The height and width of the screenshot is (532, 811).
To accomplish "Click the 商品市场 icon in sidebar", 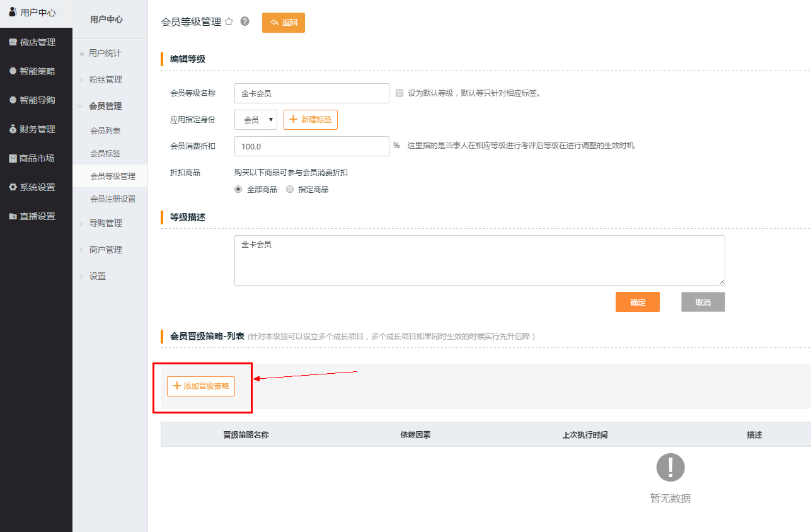I will (x=13, y=158).
